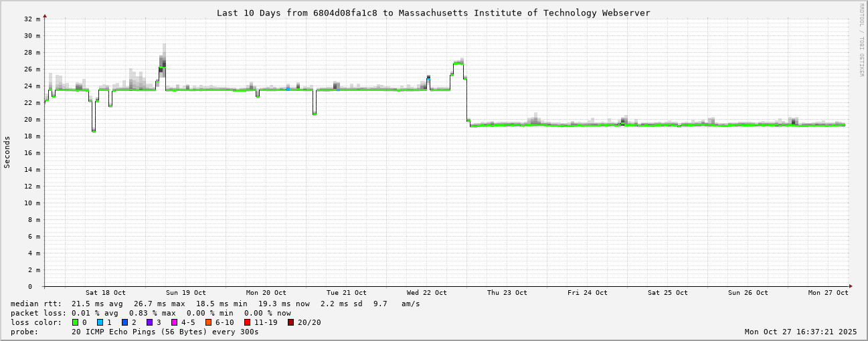Click the RRDTOOL / TOBI OETIKER watermark
This screenshot has height=341, width=868.
tap(861, 39)
